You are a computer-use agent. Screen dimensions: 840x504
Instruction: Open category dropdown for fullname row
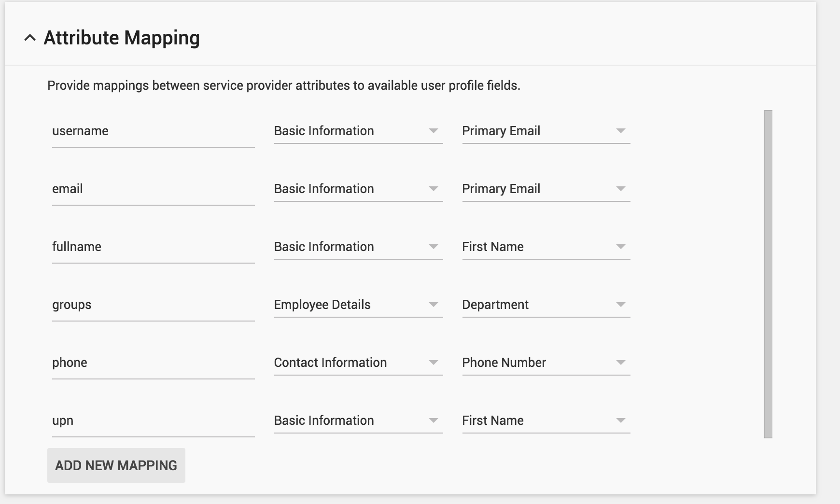(358, 247)
